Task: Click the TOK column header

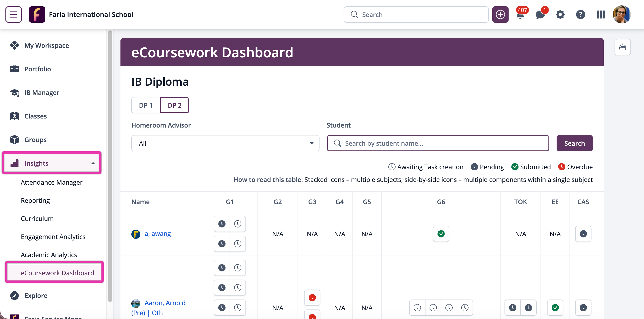Action: [521, 202]
